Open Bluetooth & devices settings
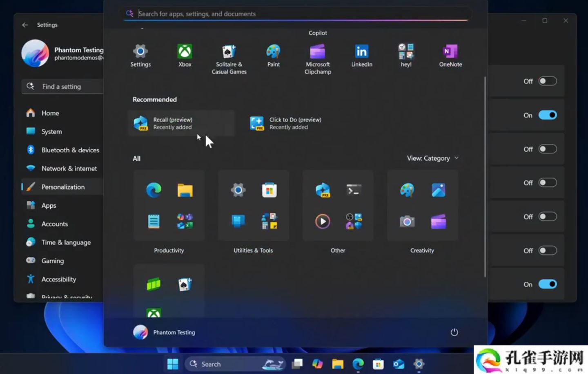Image resolution: width=588 pixels, height=374 pixels. pos(62,150)
